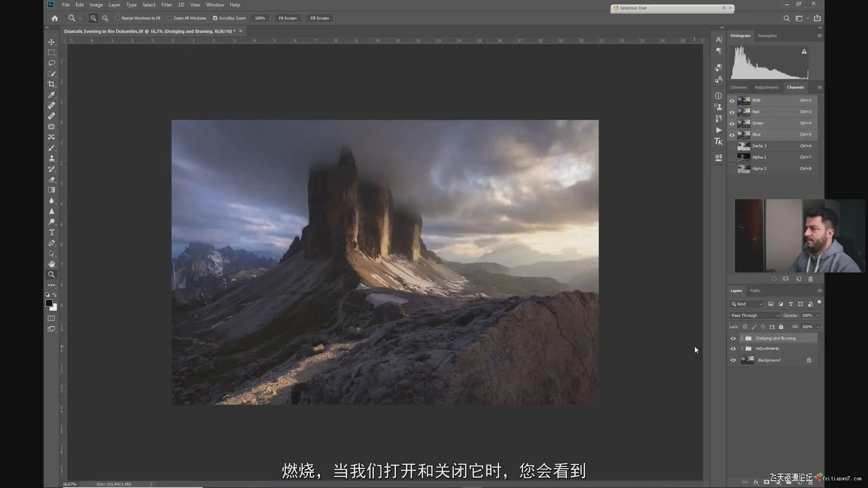Image resolution: width=868 pixels, height=488 pixels.
Task: Switch to the Navigator tab
Action: (x=767, y=35)
